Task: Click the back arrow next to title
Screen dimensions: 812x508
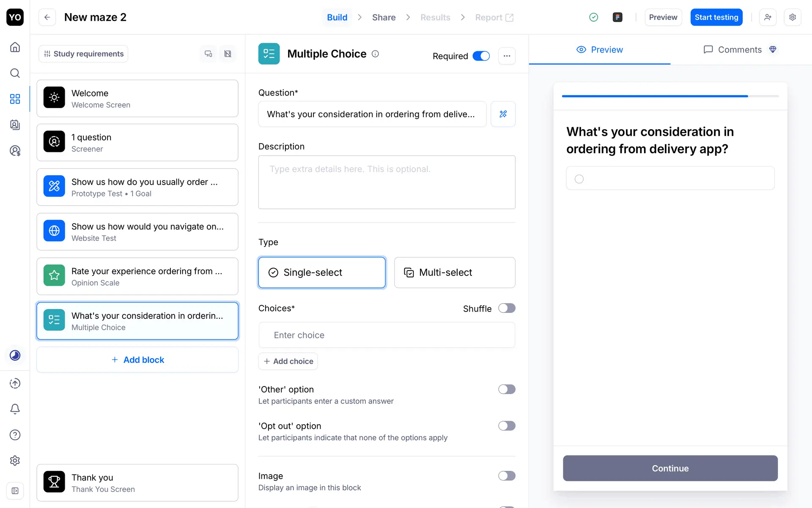Action: 47,17
